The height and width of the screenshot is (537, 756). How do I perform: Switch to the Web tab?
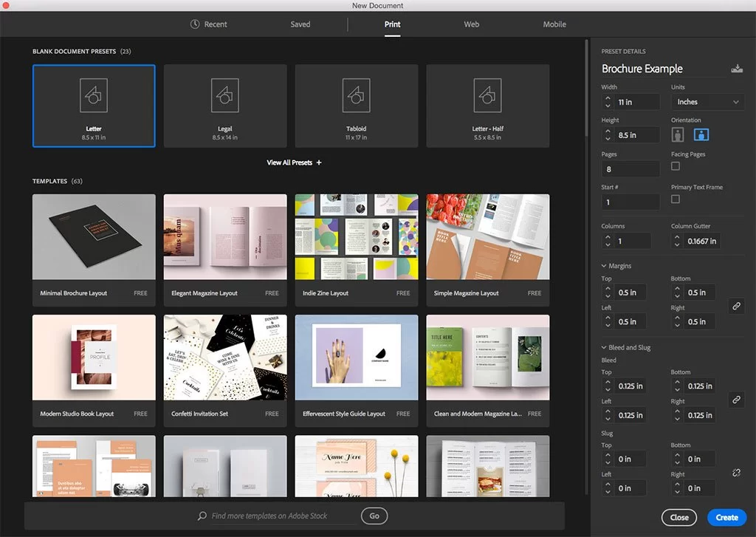coord(471,24)
